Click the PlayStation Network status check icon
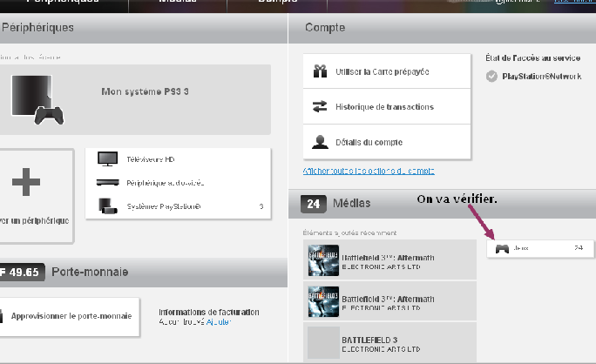Viewport: 596px width, 364px height. coord(491,77)
